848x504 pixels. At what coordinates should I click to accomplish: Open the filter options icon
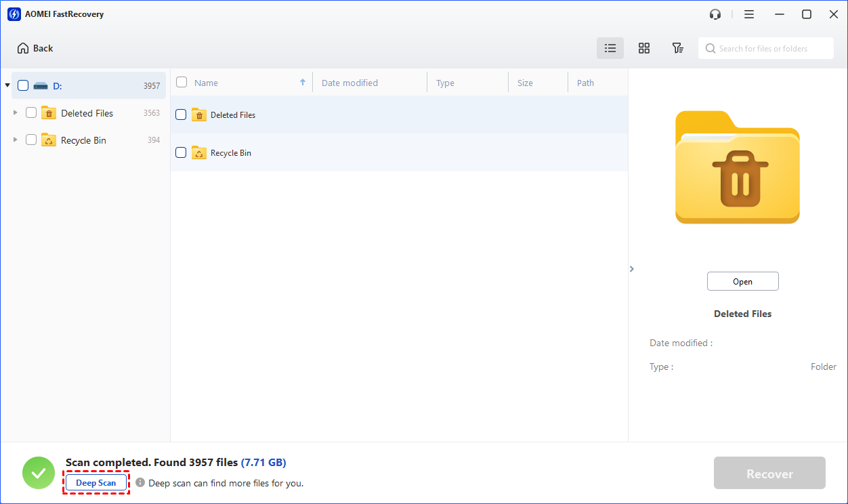pyautogui.click(x=677, y=48)
